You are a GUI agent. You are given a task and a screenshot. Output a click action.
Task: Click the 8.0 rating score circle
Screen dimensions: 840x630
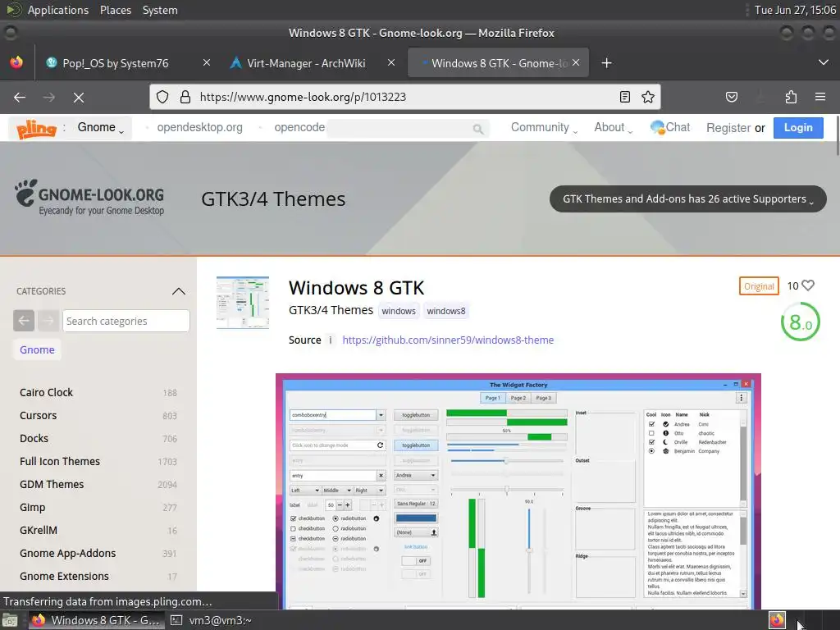(801, 322)
